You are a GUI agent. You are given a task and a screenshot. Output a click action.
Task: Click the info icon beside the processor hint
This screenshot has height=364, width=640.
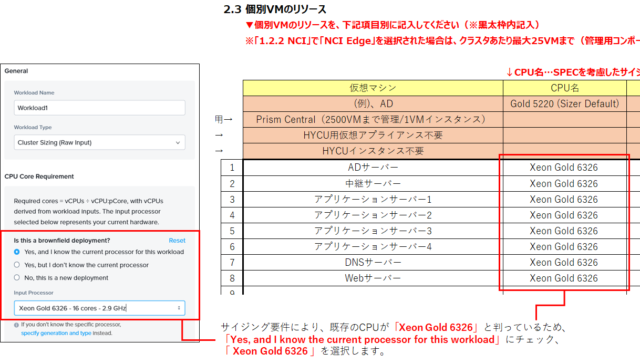point(17,325)
